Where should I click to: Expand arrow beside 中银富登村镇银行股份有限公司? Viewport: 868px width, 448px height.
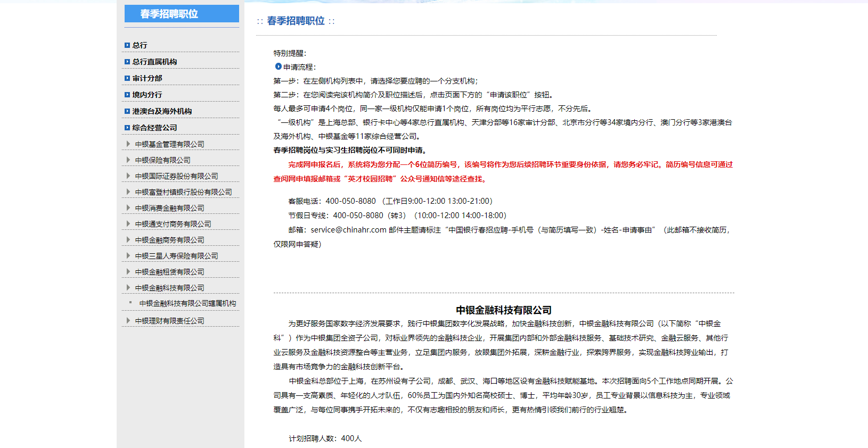point(128,192)
